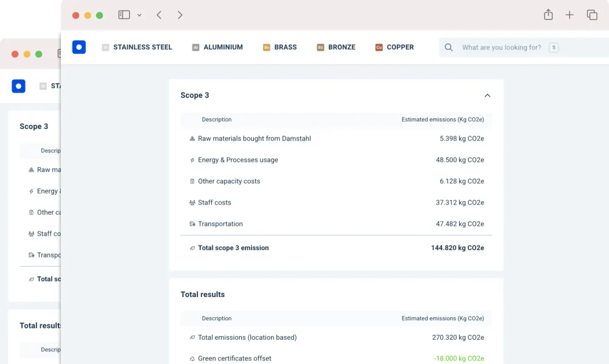609x364 pixels.
Task: Click the Raw materials bought from Damstahl row
Action: pos(254,139)
